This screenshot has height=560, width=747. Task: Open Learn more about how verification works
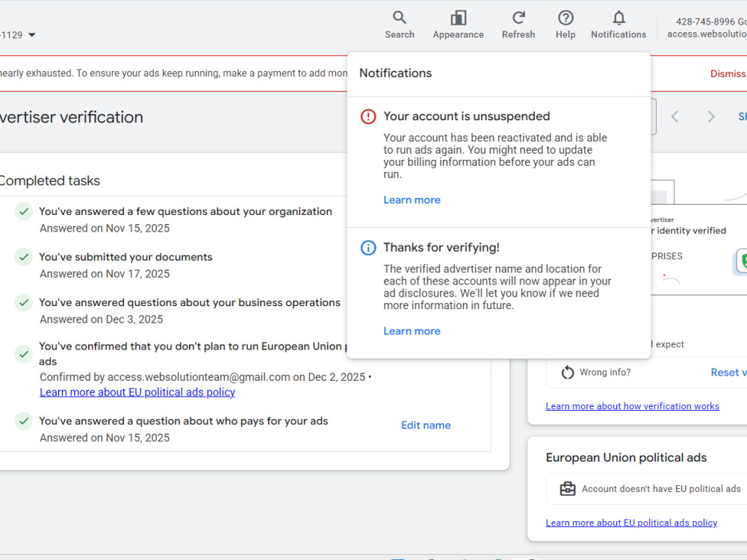point(632,406)
